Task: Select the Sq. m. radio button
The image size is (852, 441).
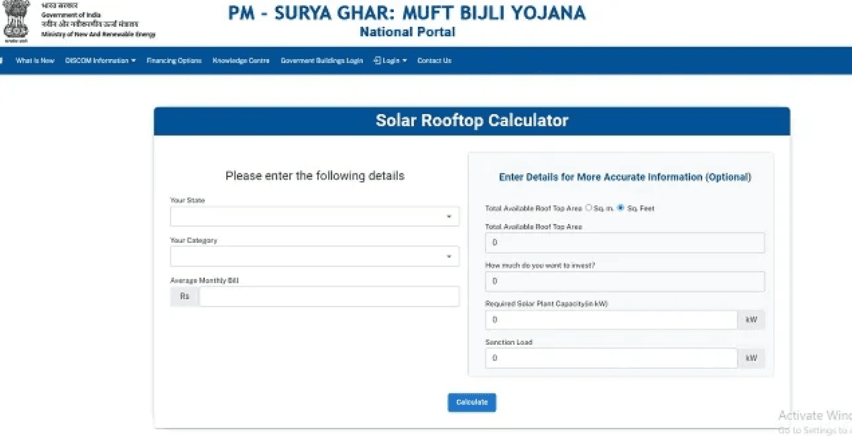Action: pyautogui.click(x=588, y=208)
